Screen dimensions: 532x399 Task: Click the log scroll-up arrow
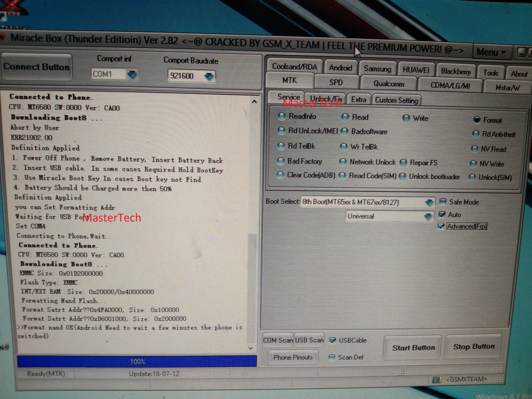254,102
